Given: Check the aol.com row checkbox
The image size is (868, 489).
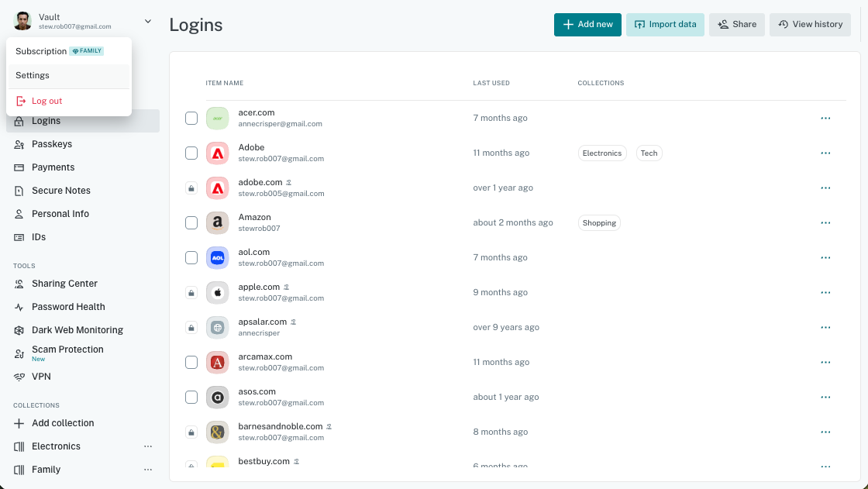Looking at the screenshot, I should tap(191, 258).
